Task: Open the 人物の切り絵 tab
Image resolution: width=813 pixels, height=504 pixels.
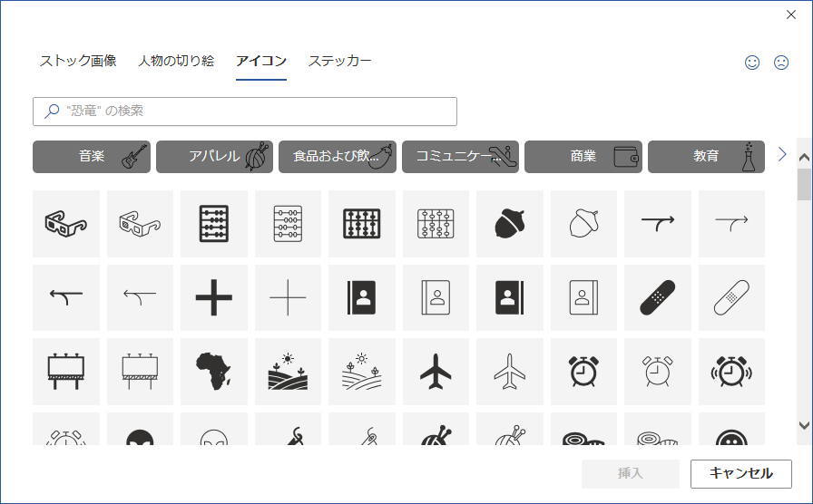Action: tap(176, 61)
